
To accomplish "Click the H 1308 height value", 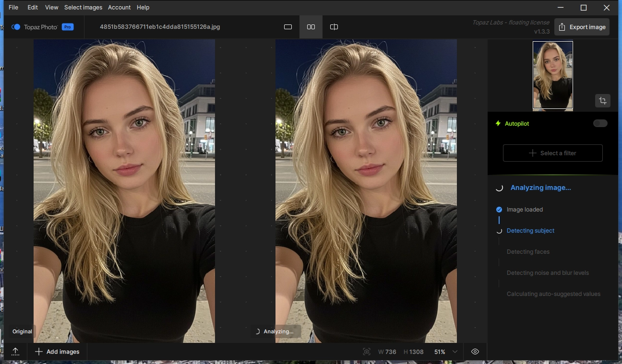I will point(414,352).
